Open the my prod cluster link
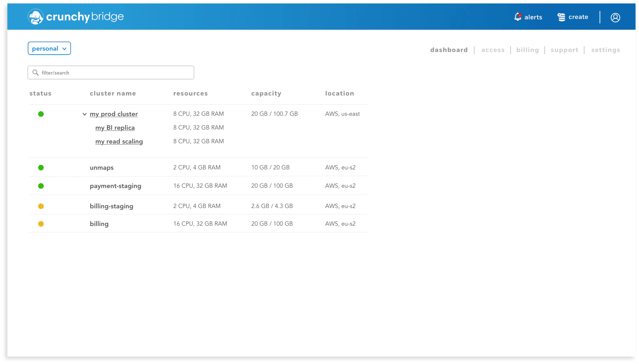 pyautogui.click(x=114, y=114)
